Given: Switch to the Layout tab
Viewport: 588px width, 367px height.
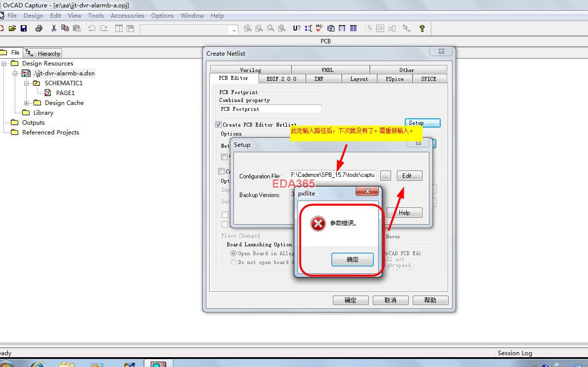Looking at the screenshot, I should coord(359,79).
